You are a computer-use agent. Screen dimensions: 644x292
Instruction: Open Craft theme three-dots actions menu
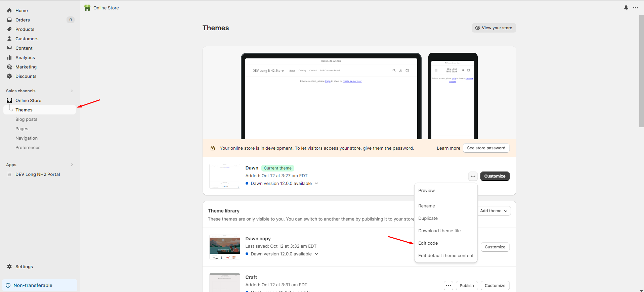pyautogui.click(x=448, y=286)
